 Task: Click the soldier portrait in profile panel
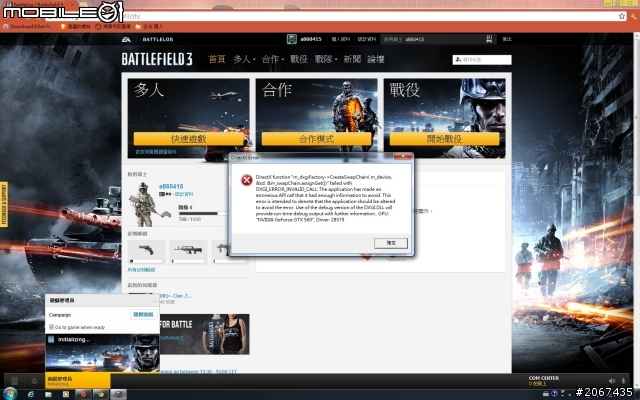pyautogui.click(x=142, y=204)
